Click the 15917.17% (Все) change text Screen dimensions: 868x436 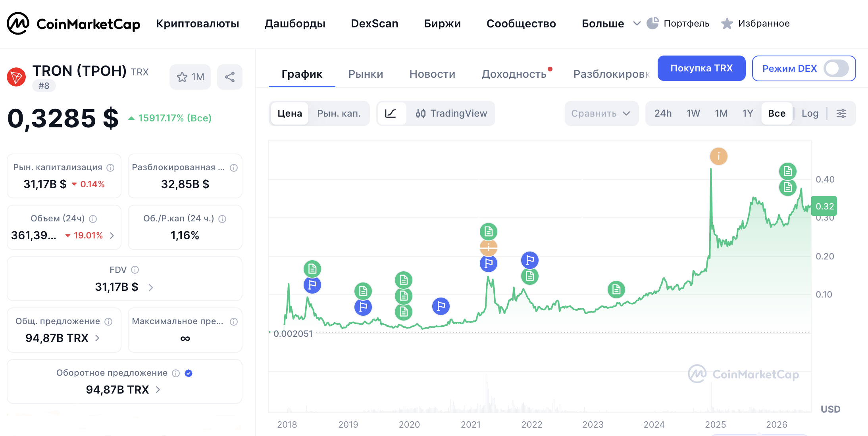pyautogui.click(x=175, y=118)
